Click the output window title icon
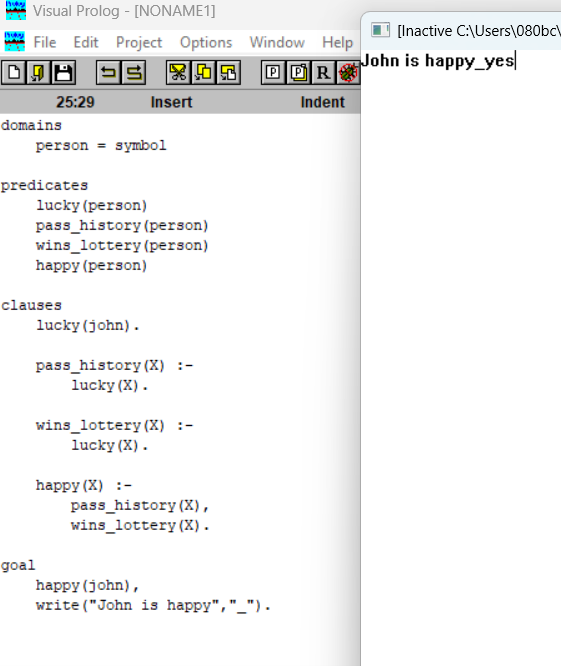The width and height of the screenshot is (561, 666). tap(380, 30)
